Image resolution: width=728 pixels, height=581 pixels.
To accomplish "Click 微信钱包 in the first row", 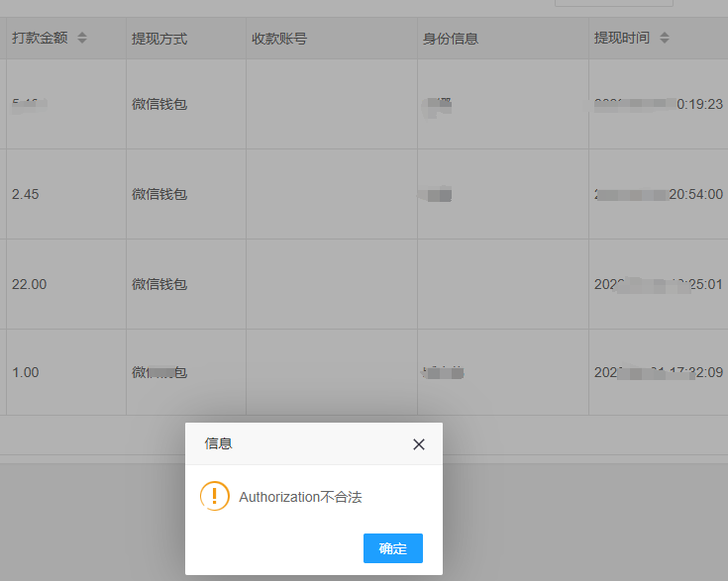I will (159, 104).
